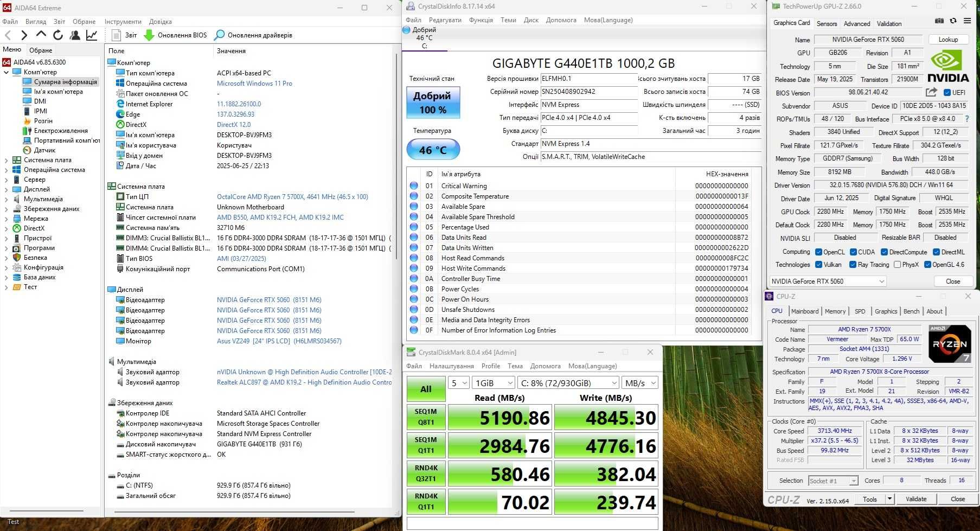The image size is (980, 531).
Task: Click the Close button in GPU-Z
Action: coord(953,281)
